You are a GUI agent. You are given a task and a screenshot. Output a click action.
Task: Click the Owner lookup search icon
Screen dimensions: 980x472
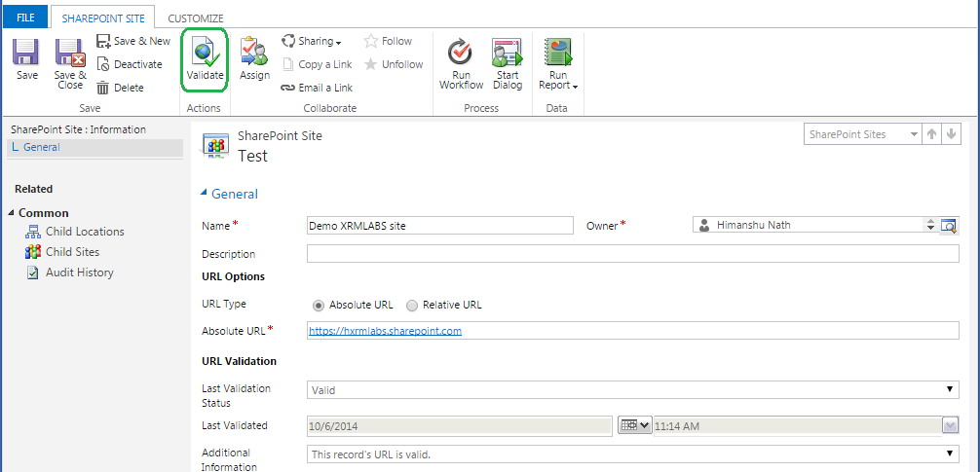[949, 226]
